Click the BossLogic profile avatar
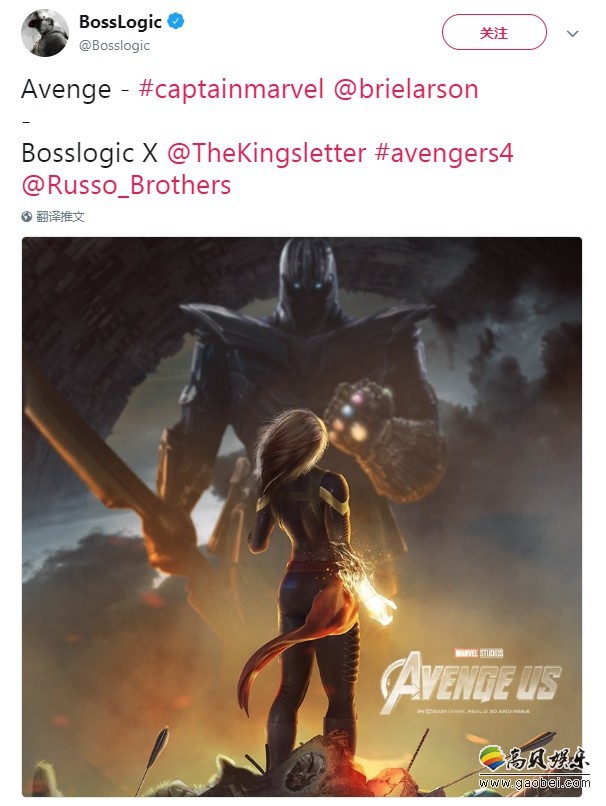The height and width of the screenshot is (806, 606). click(x=45, y=33)
